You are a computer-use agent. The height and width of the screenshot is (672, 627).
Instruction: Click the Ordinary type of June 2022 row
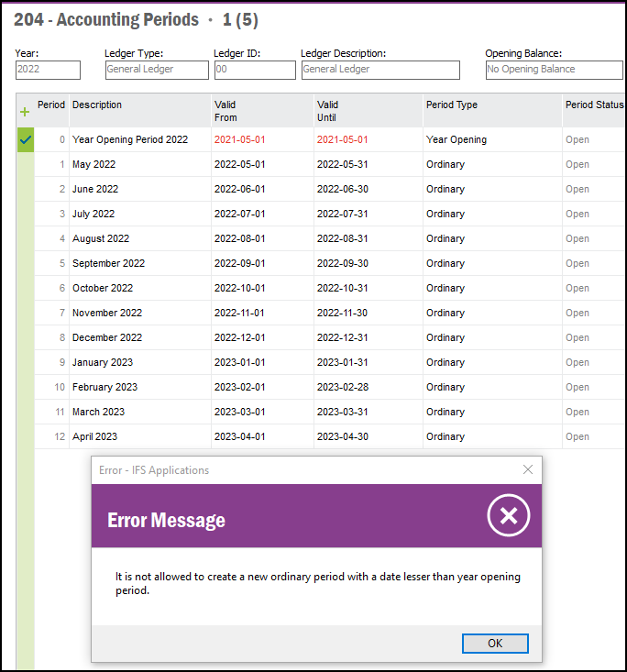pyautogui.click(x=445, y=189)
